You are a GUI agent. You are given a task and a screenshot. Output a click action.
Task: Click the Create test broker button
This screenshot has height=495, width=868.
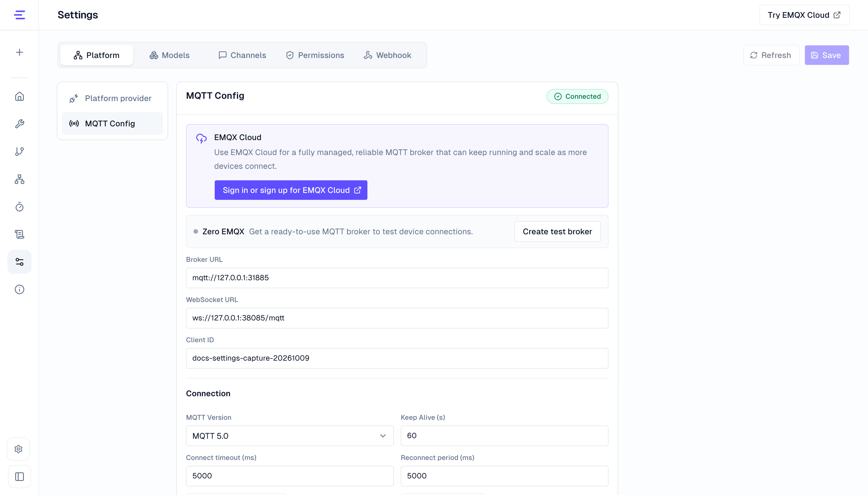point(557,231)
